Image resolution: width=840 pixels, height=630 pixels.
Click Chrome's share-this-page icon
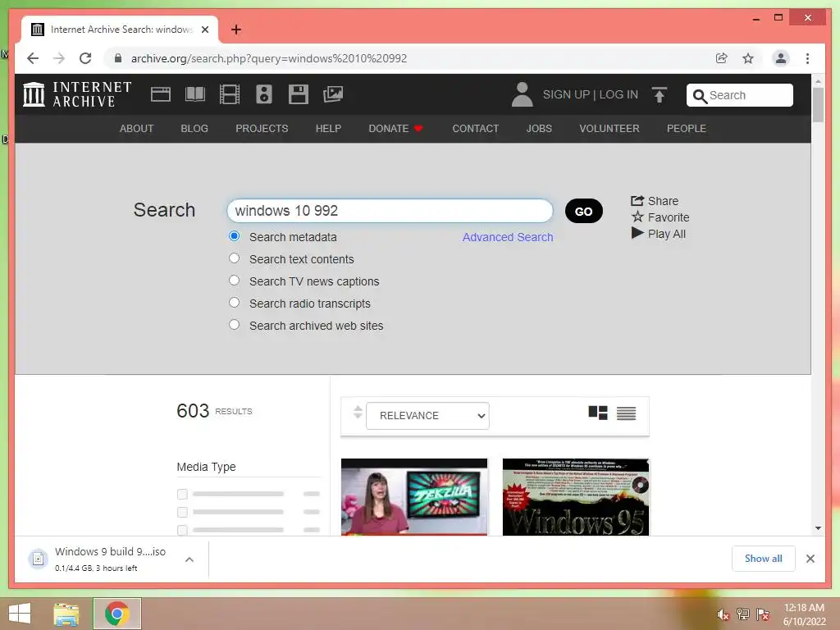point(722,58)
